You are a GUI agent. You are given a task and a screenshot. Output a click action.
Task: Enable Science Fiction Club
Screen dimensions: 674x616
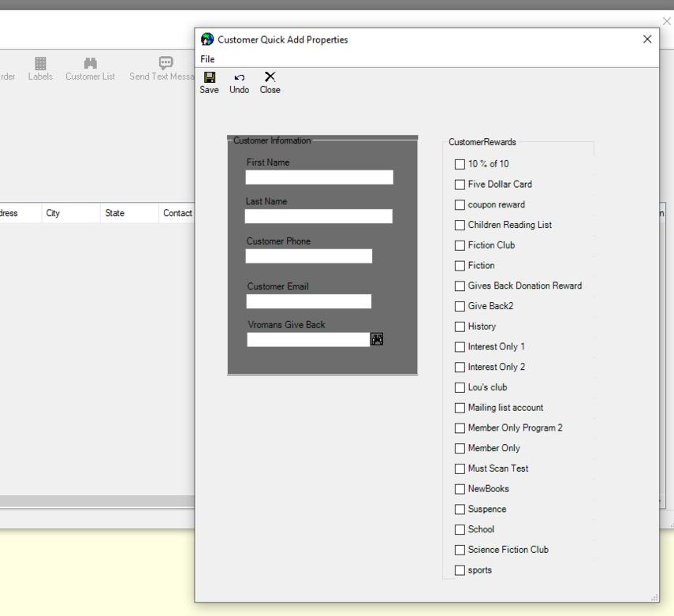[460, 550]
